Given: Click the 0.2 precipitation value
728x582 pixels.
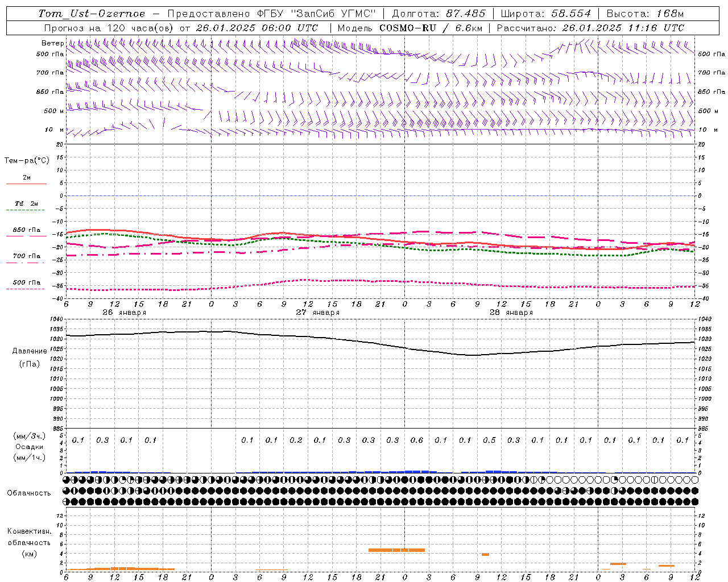Looking at the screenshot, I should [296, 440].
